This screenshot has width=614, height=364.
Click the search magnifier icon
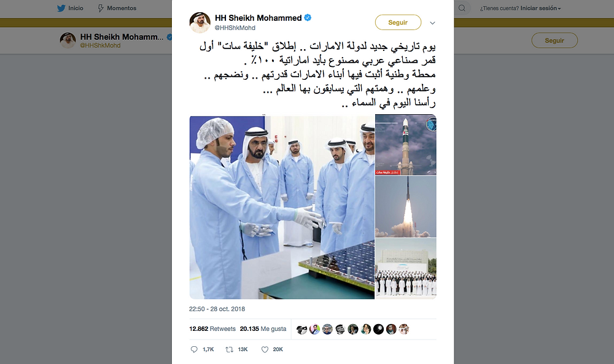tap(462, 8)
